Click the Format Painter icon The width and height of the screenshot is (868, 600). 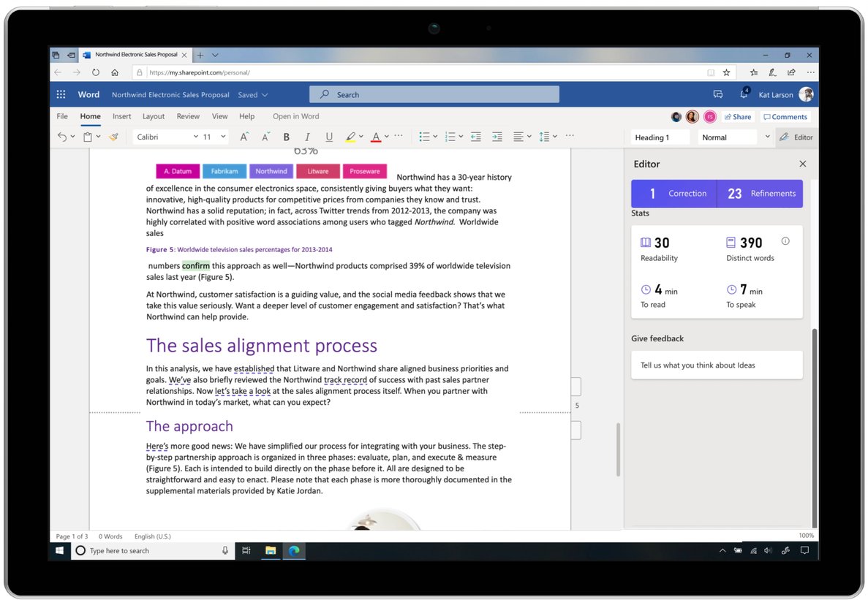(x=113, y=136)
